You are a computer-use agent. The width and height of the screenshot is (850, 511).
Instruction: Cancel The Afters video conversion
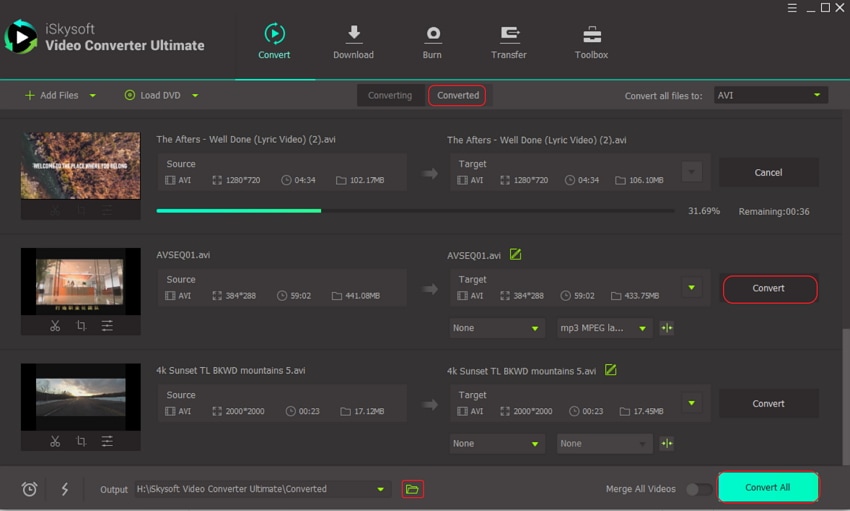click(769, 172)
